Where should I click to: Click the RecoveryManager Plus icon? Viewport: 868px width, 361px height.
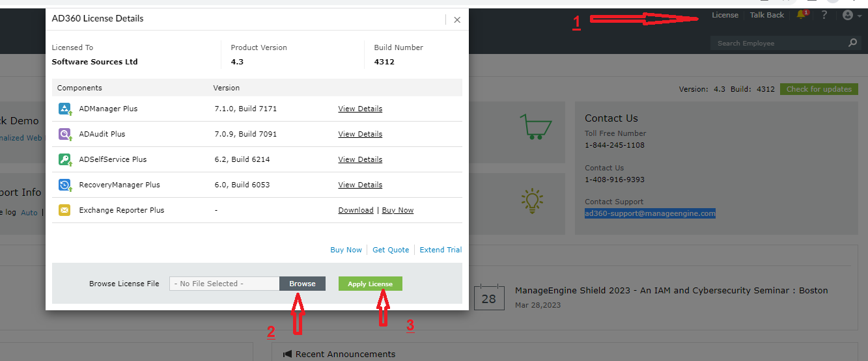tap(64, 185)
